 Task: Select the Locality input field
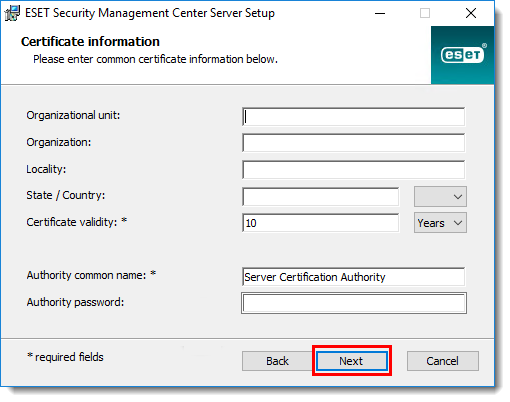tap(353, 170)
